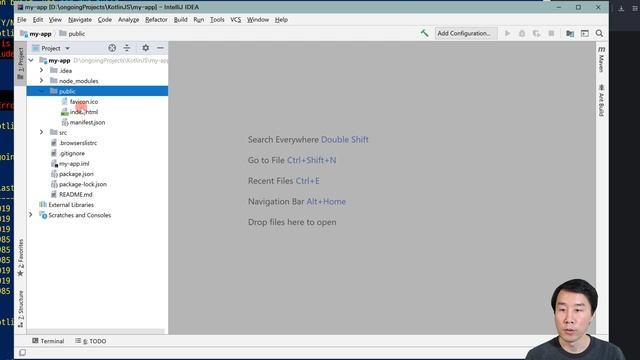Open the Build menu
The width and height of the screenshot is (640, 360).
point(180,20)
